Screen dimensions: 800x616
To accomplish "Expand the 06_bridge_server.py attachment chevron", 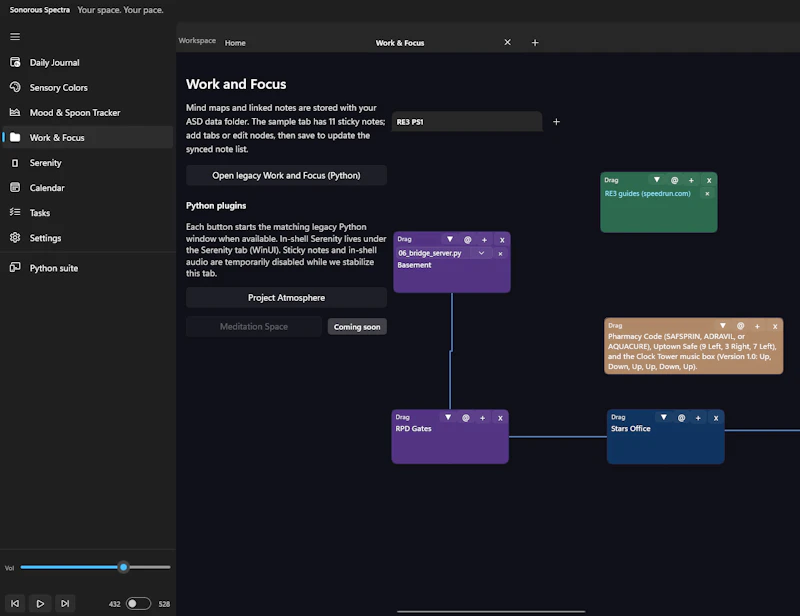I will 481,253.
